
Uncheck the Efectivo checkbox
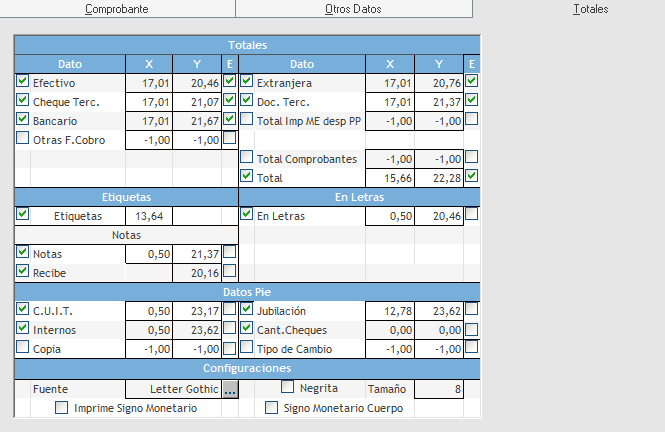23,81
